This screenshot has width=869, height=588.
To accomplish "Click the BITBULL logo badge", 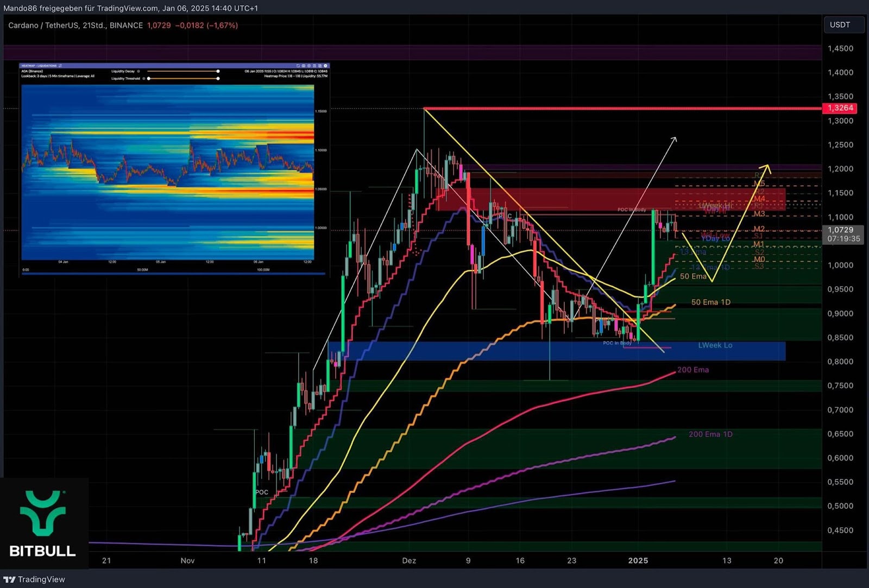I will click(43, 523).
